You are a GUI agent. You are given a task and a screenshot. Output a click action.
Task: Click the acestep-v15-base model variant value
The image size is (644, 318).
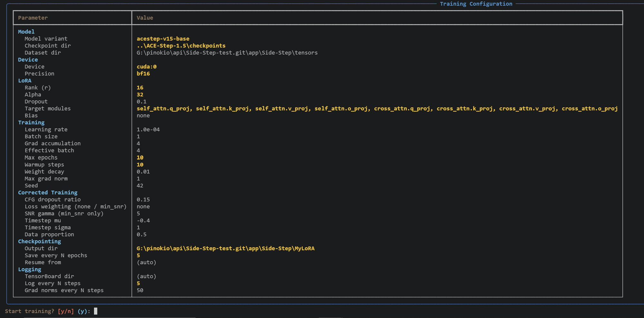coord(163,39)
